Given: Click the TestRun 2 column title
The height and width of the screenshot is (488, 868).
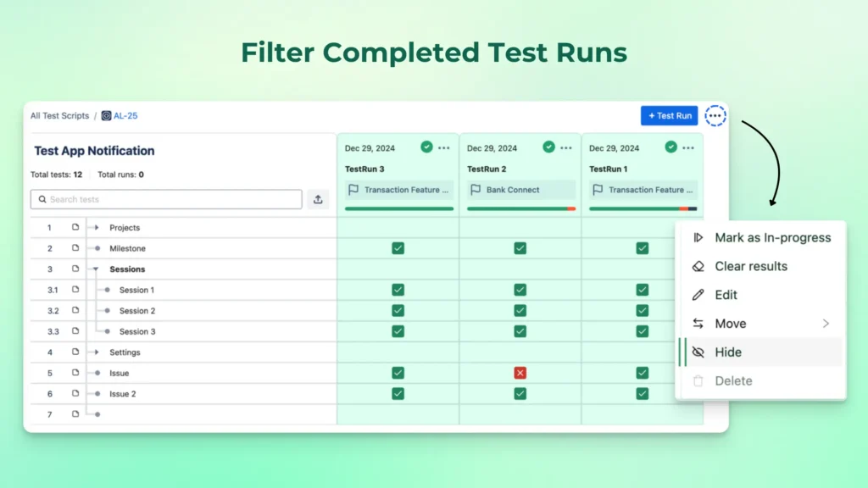Looking at the screenshot, I should click(487, 169).
